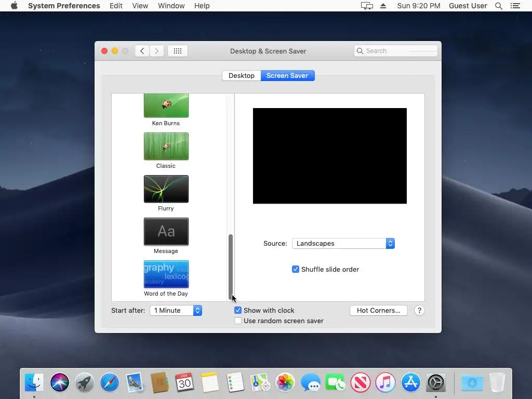This screenshot has height=399, width=532.
Task: Open Contacts book icon in Dock
Action: (159, 382)
